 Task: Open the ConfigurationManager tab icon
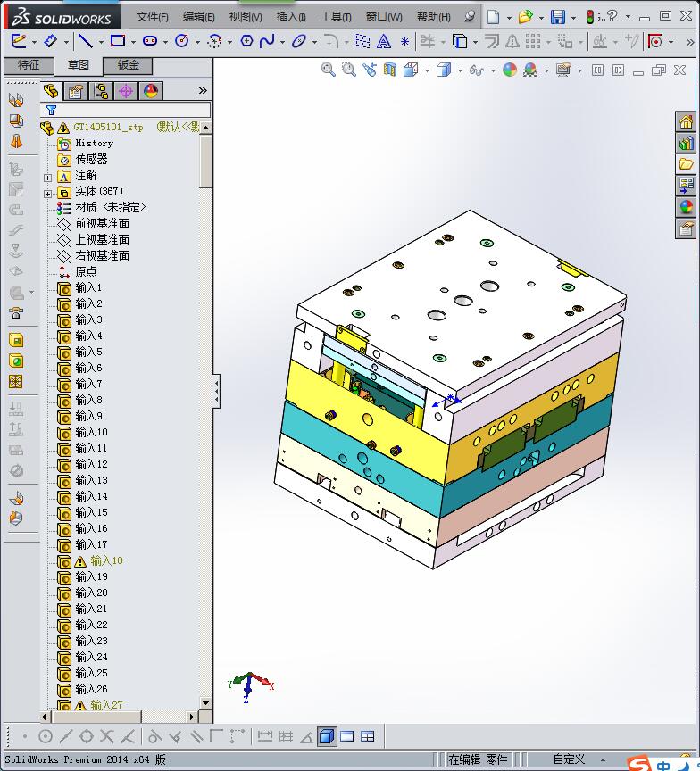coord(101,91)
